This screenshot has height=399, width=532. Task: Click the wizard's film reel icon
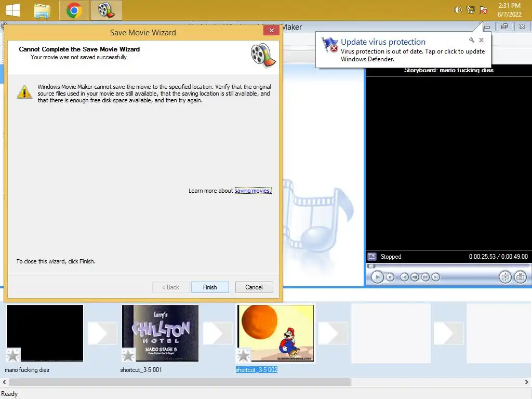coord(263,55)
